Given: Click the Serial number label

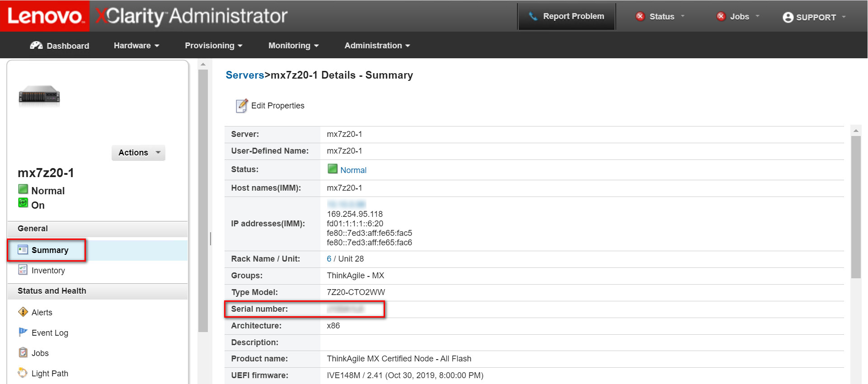Looking at the screenshot, I should click(x=259, y=309).
